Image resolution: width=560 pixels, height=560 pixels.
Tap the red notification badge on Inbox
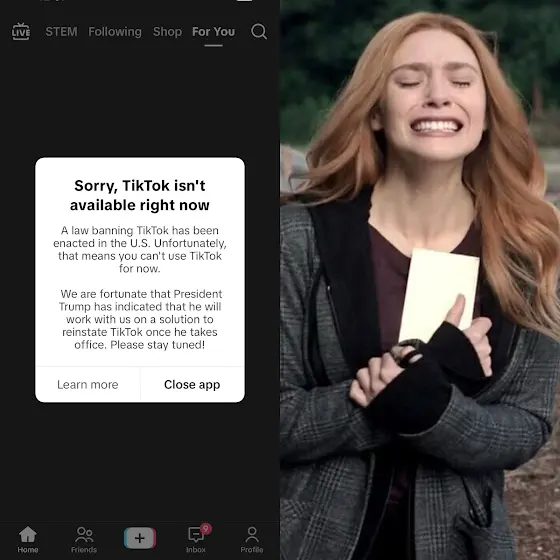coord(206,528)
